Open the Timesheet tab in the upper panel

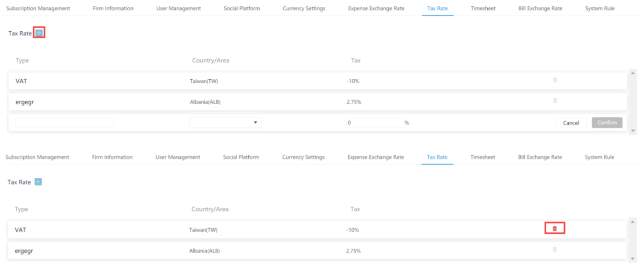point(483,9)
